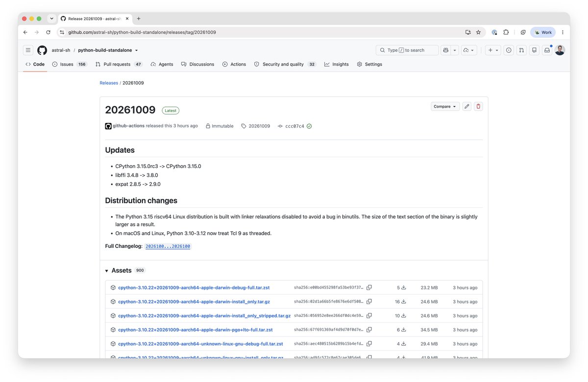The image size is (588, 382).
Task: Open the browser tab search dropdown
Action: (x=51, y=19)
